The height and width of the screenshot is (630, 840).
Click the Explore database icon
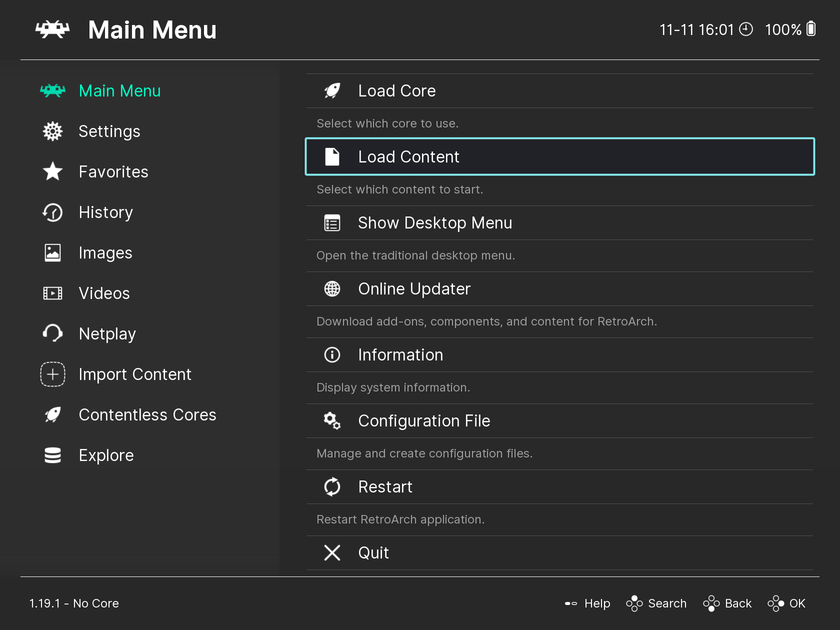point(52,455)
